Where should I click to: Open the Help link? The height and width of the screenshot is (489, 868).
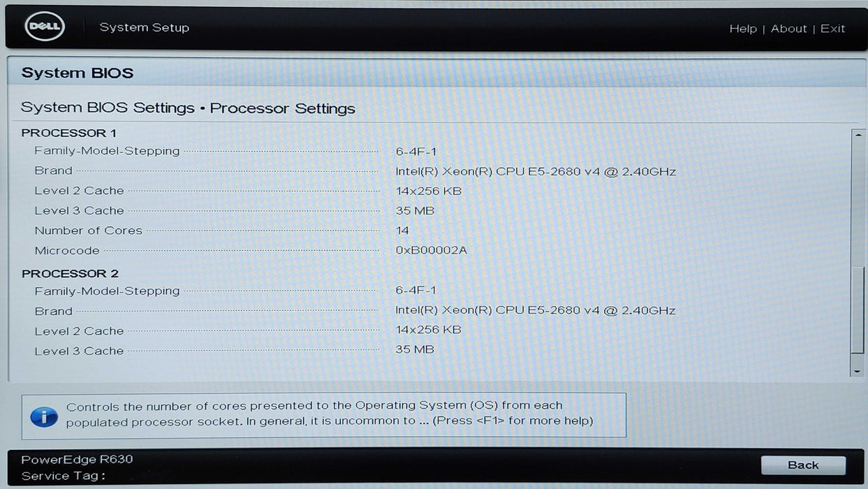[x=743, y=29]
